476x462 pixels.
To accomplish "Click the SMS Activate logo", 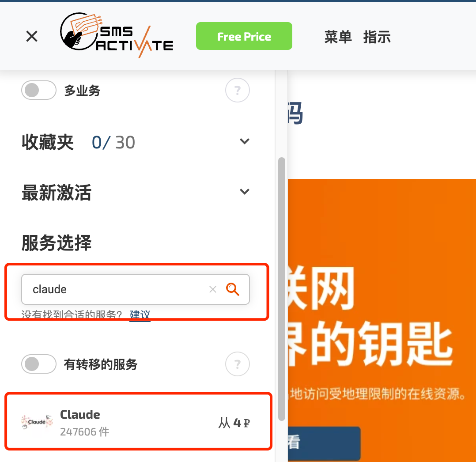I will pos(117,35).
